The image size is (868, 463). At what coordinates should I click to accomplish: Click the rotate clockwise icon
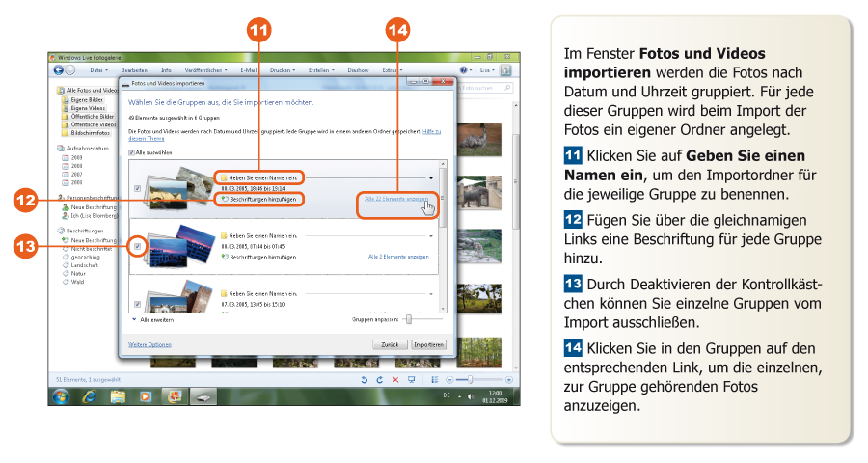380,381
